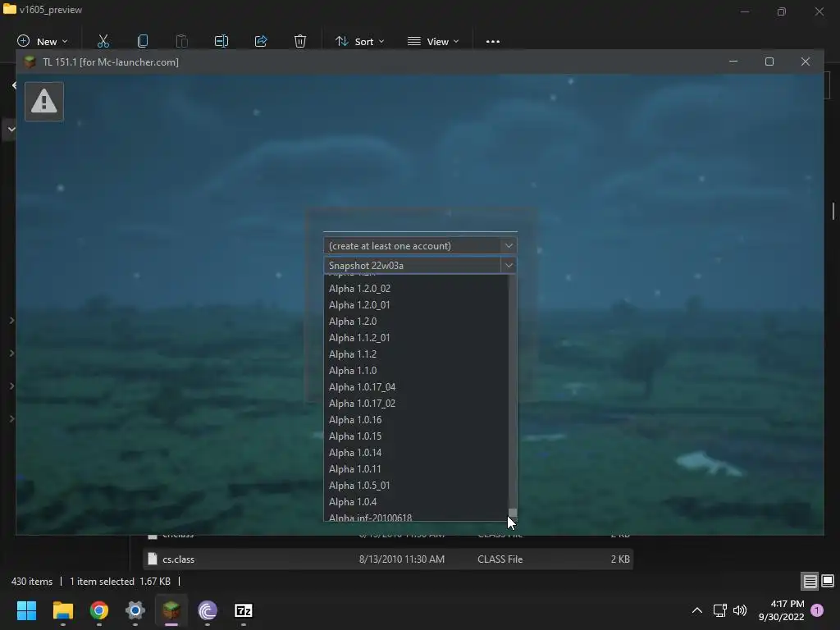The image size is (840, 630).
Task: Select Alpha 1.0.5_01 from the list
Action: 416,486
